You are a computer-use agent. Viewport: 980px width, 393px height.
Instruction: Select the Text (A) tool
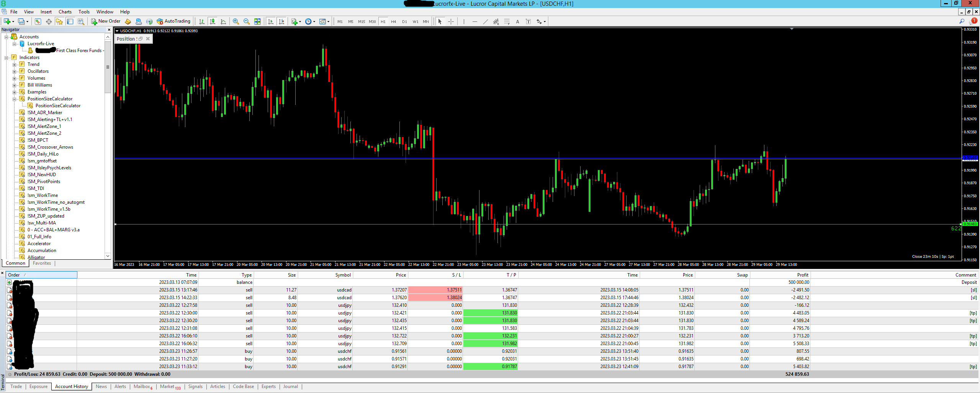518,21
